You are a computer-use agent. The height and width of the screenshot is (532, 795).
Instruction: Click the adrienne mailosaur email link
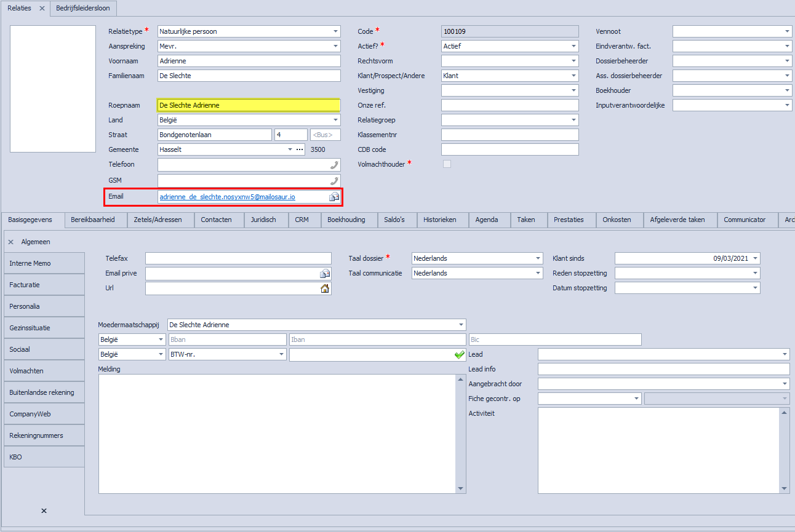tap(228, 196)
